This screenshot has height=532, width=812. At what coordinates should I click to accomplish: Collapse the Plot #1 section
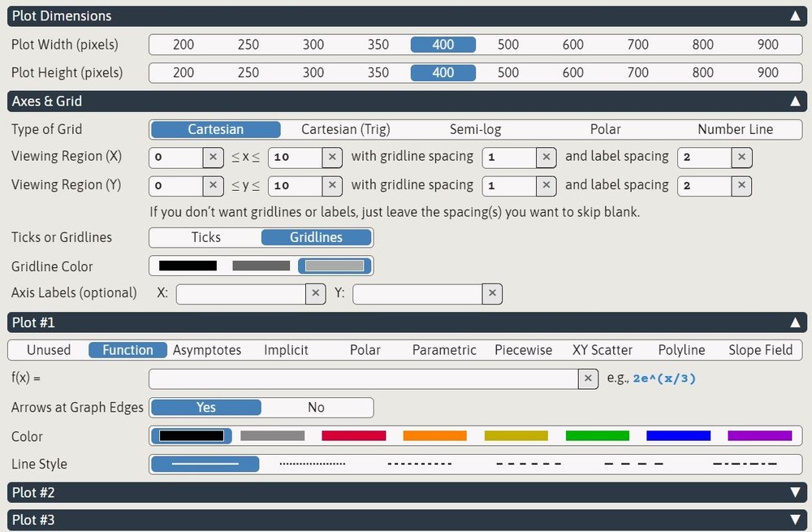pyautogui.click(x=795, y=322)
